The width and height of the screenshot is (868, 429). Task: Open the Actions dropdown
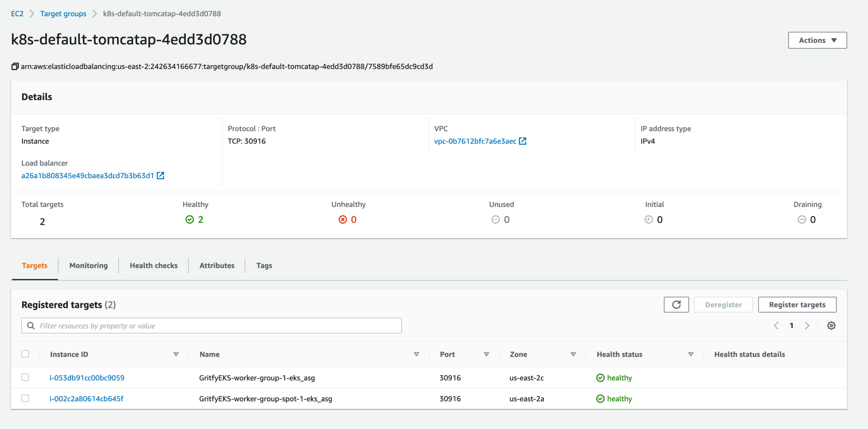817,40
